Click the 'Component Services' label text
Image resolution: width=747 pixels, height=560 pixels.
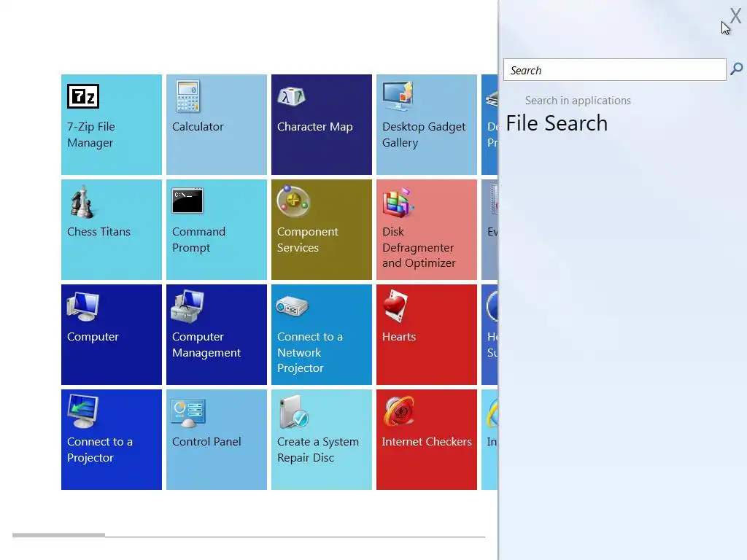[x=308, y=239]
